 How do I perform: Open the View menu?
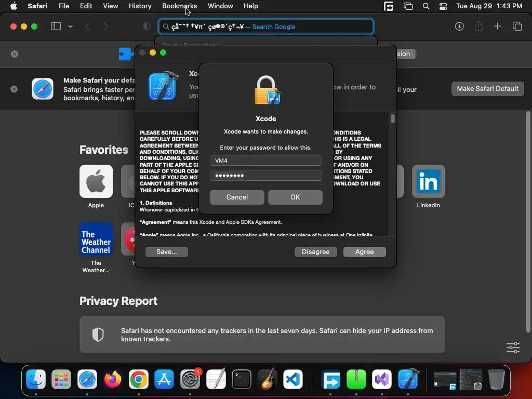pos(110,6)
